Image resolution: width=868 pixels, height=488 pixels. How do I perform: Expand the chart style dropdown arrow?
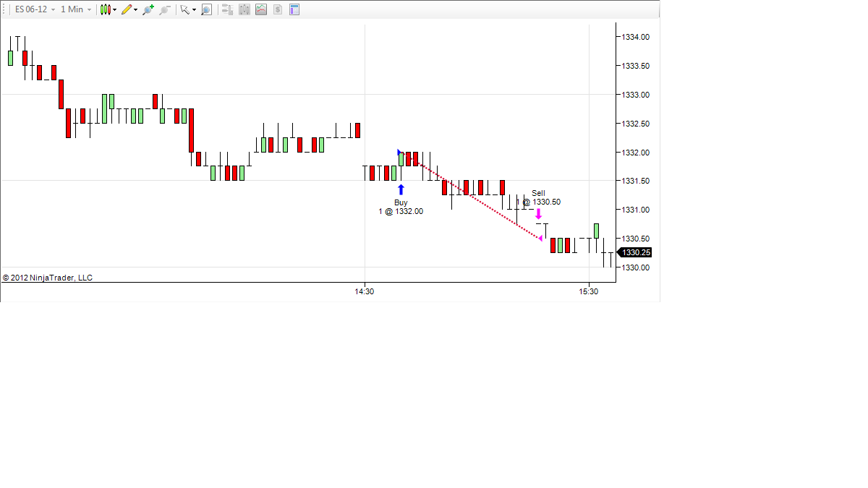tap(115, 9)
